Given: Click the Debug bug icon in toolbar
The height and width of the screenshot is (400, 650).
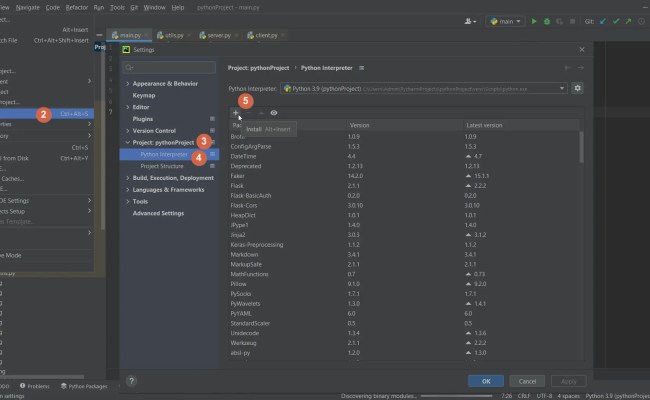Looking at the screenshot, I should 547,21.
